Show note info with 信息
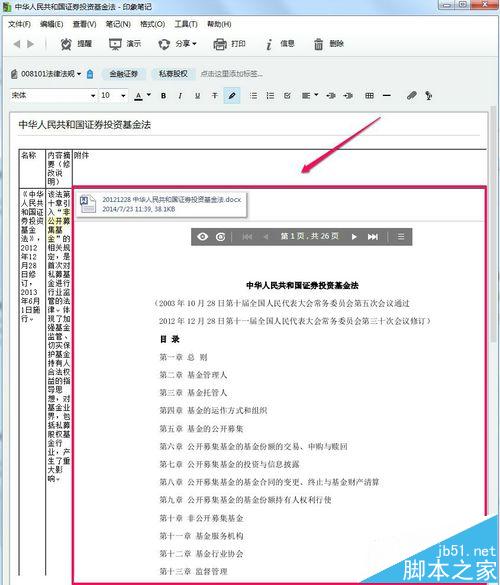This screenshot has width=500, height=585. click(x=280, y=44)
